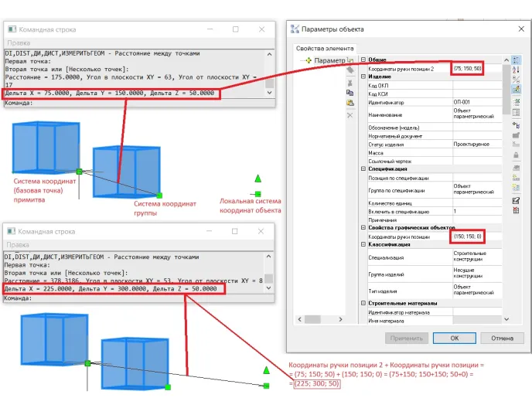Click the red table icon in property toolbar
532x415 pixels.
point(516,210)
